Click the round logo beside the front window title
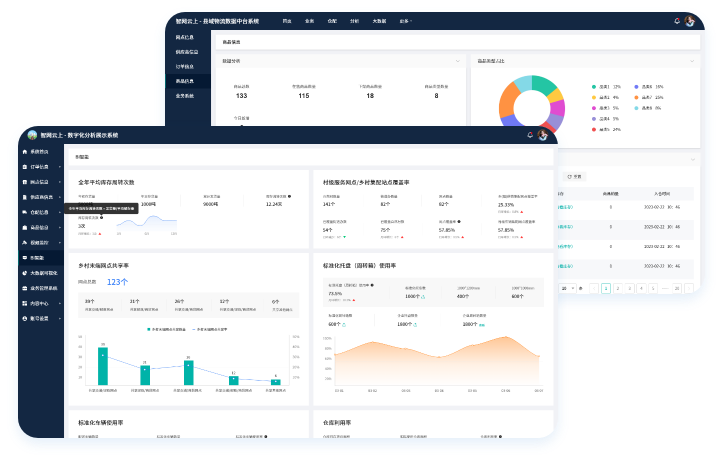This screenshot has height=462, width=723. point(33,135)
